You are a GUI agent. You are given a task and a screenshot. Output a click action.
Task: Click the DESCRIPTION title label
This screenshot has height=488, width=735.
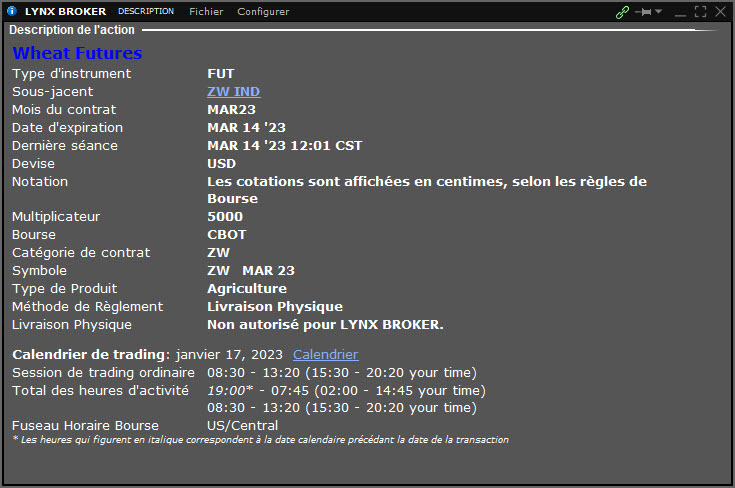[x=146, y=11]
